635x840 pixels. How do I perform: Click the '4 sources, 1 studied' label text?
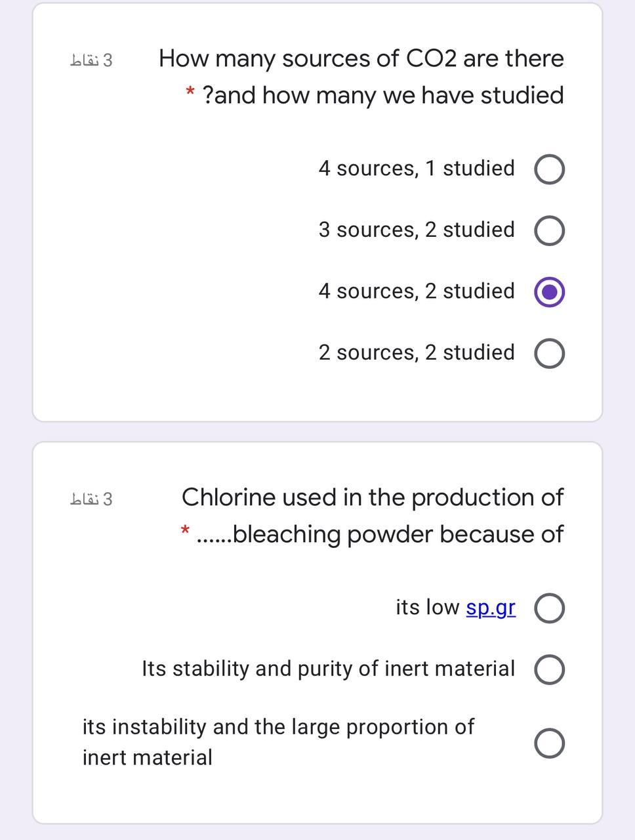point(417,169)
